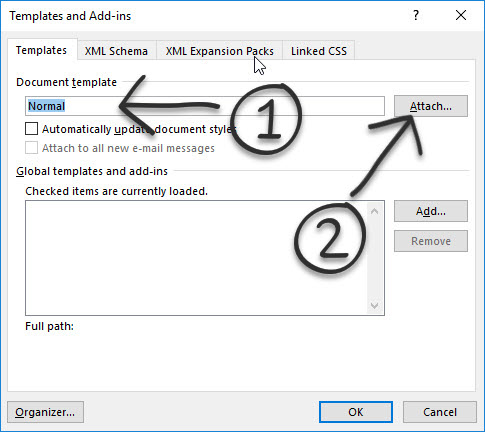Enable Automatically update document styles checkbox
485x432 pixels.
pyautogui.click(x=31, y=129)
